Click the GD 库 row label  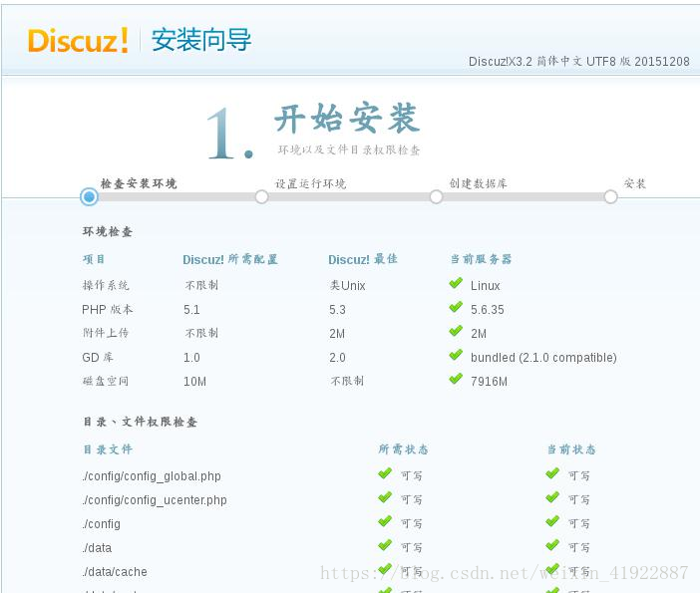click(x=98, y=357)
